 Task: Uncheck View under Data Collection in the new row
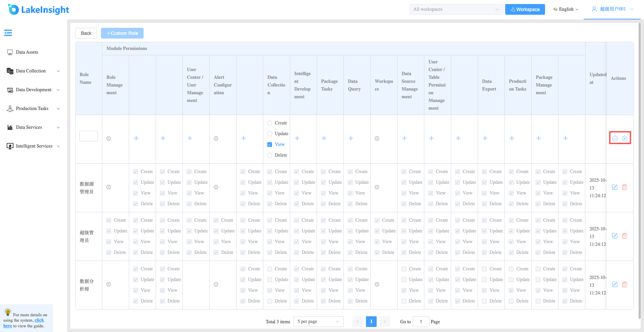pos(270,145)
